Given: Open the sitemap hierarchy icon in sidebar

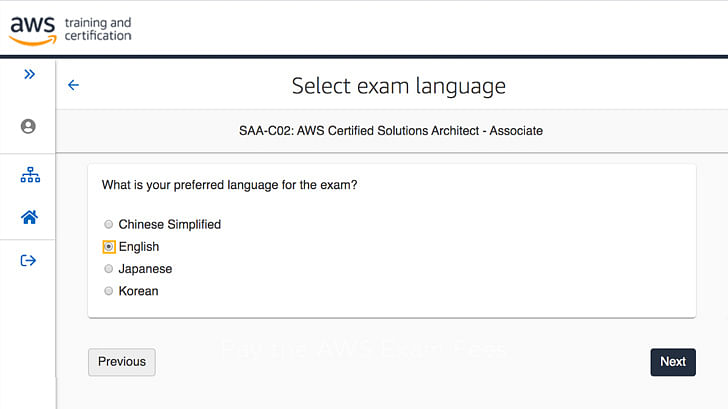Looking at the screenshot, I should [x=29, y=176].
